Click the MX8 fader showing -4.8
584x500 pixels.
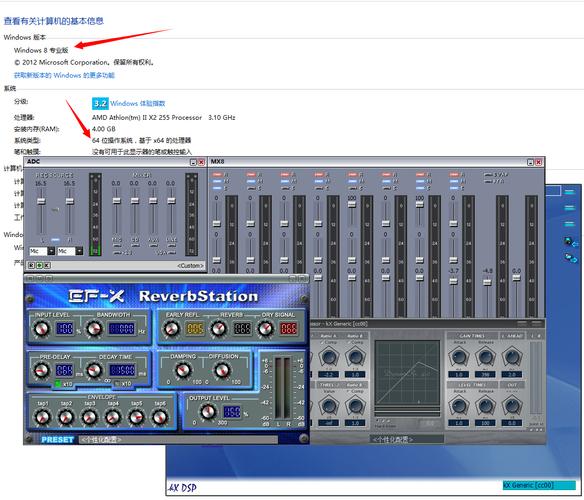pos(487,282)
